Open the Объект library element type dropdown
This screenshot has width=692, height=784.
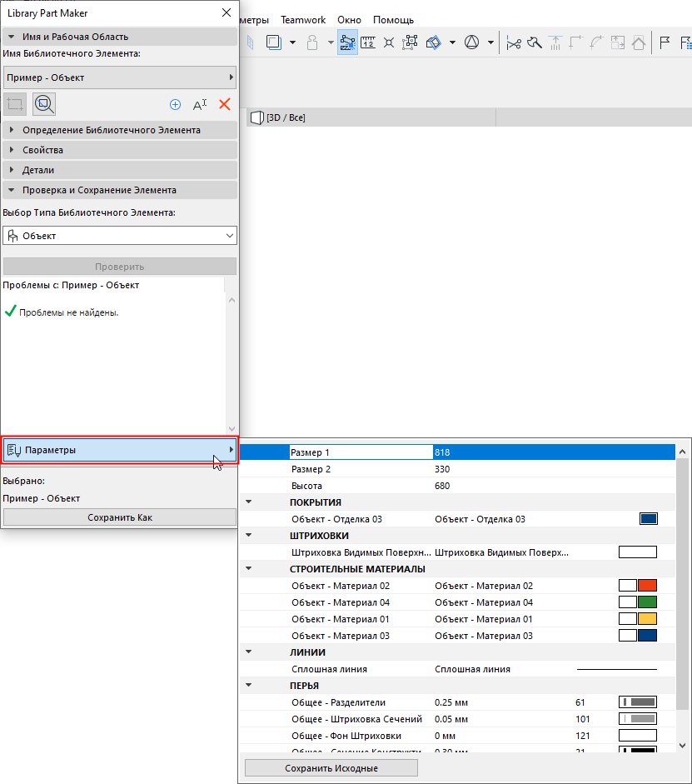(119, 236)
